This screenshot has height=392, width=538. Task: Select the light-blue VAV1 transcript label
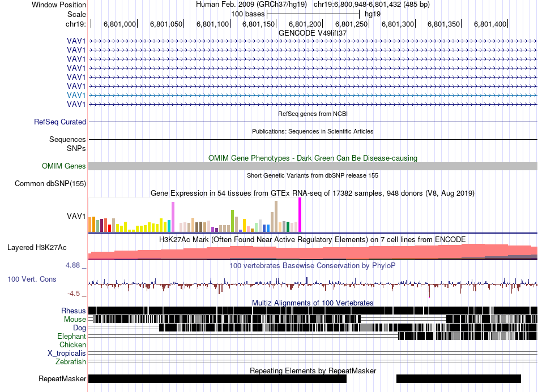(76, 95)
